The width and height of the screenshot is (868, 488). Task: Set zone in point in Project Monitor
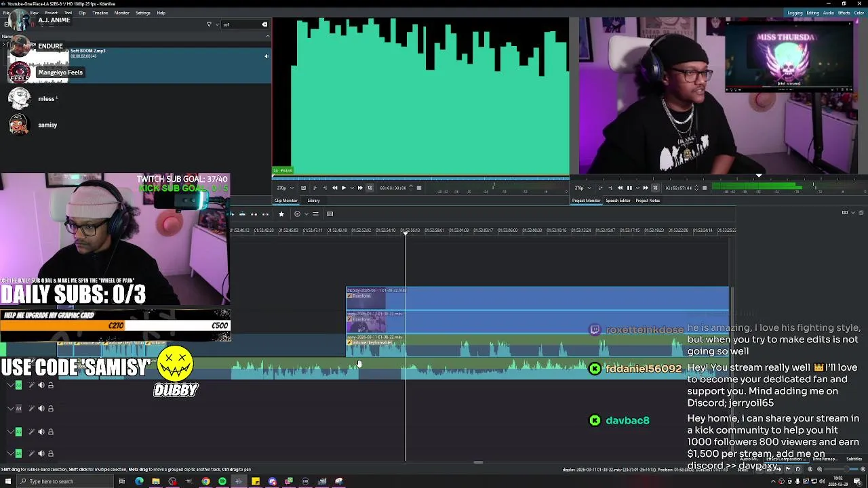pyautogui.click(x=600, y=188)
